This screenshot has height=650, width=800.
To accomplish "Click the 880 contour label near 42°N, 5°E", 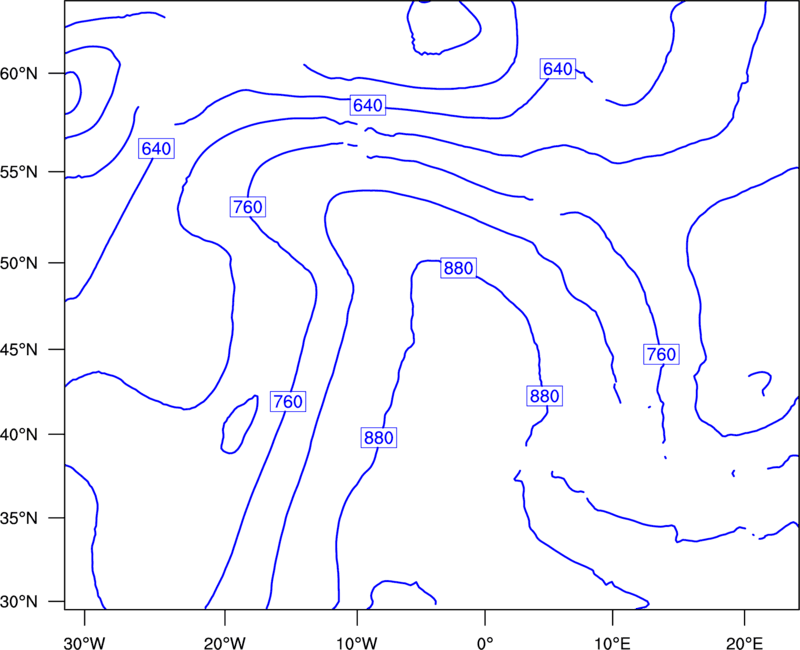I will coord(544,396).
